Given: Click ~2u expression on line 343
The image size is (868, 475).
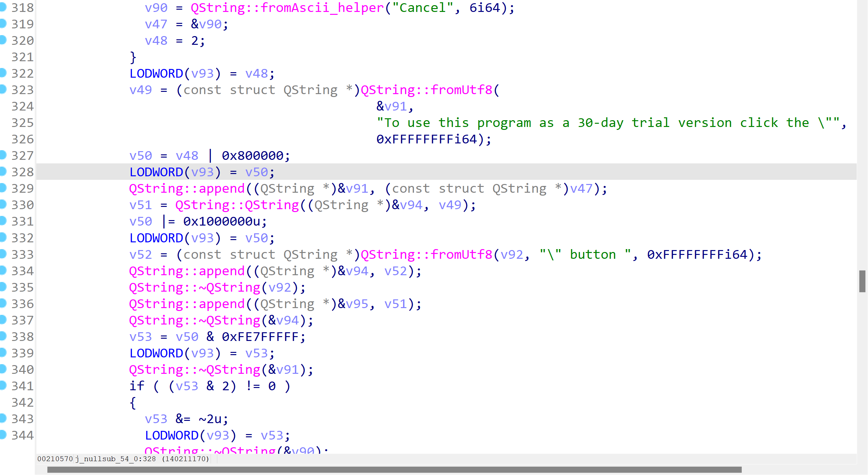Looking at the screenshot, I should coord(210,419).
